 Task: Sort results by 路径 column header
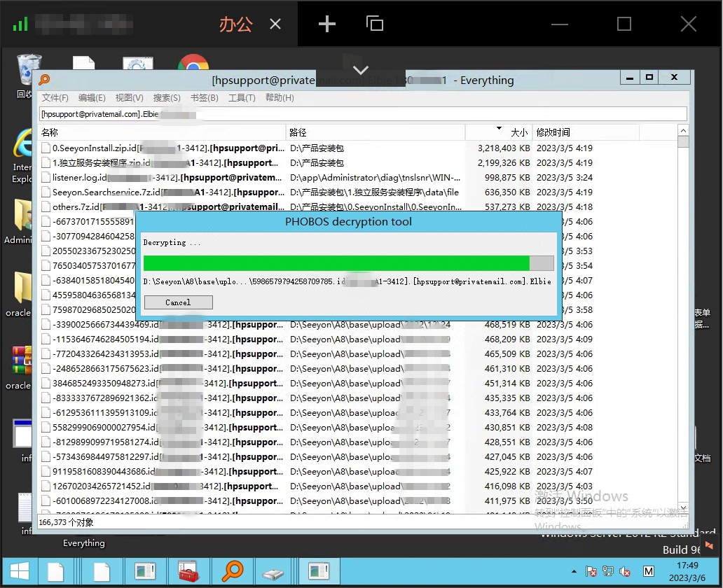(376, 132)
